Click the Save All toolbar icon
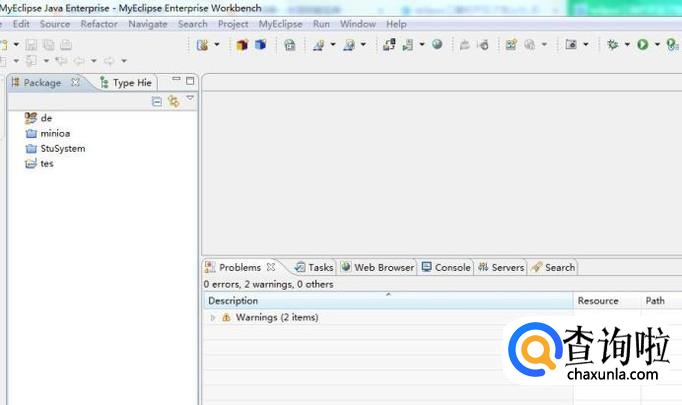The image size is (682, 405). [49, 45]
